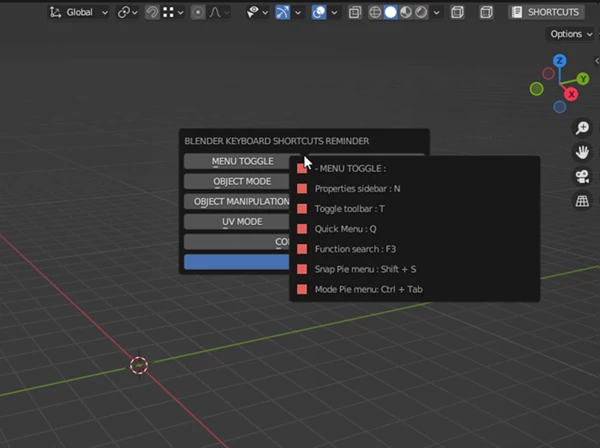Click the Z axis on navigation gizmo
The image size is (600, 448).
[559, 60]
